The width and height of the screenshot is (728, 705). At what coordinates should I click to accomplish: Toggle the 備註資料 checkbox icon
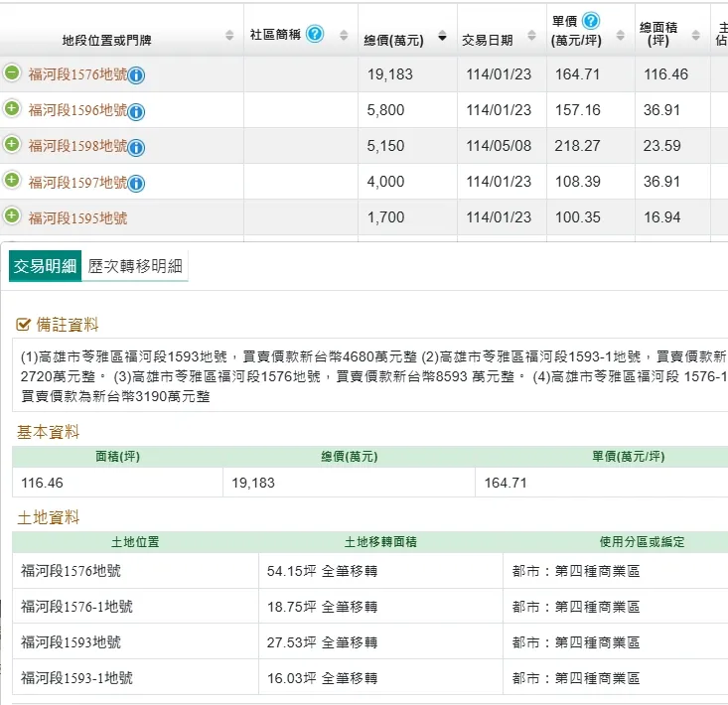tap(24, 325)
